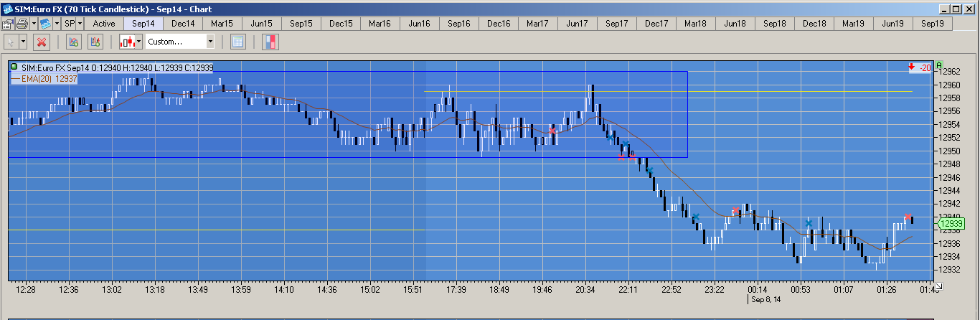This screenshot has width=980, height=320.
Task: Expand the pointer tool options arrow
Action: [24, 42]
